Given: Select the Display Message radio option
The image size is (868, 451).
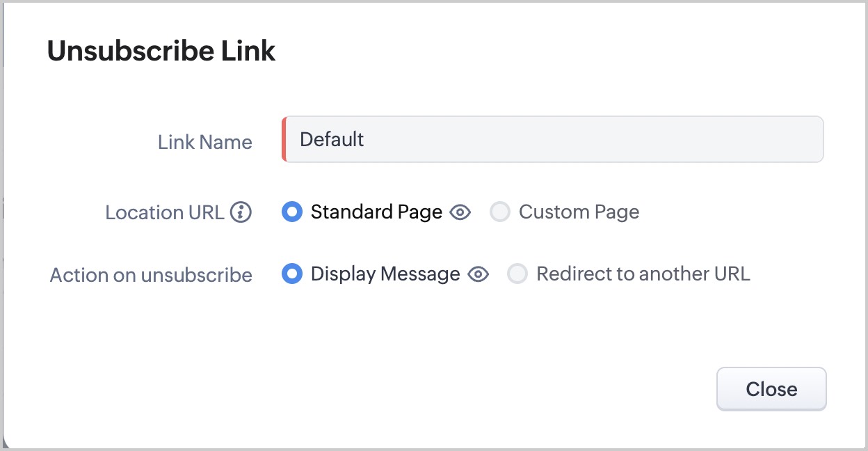Looking at the screenshot, I should click(292, 274).
